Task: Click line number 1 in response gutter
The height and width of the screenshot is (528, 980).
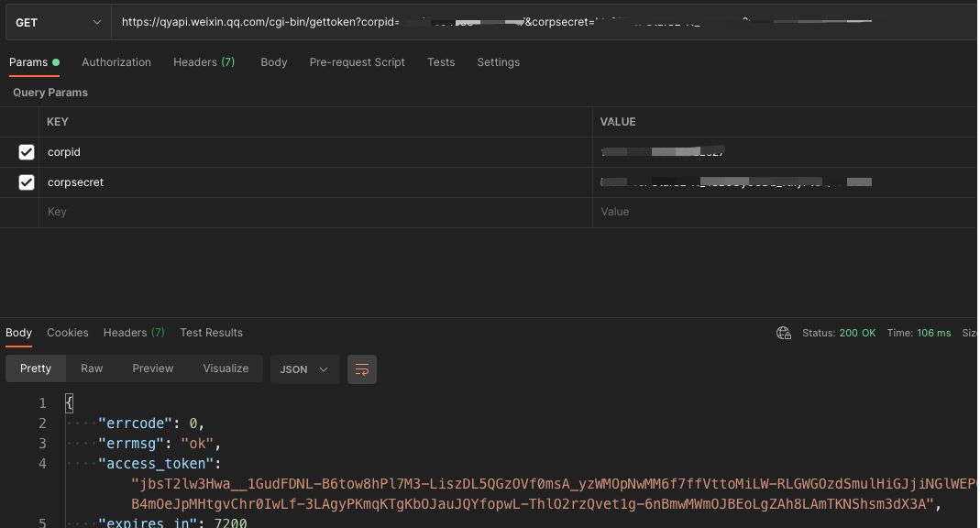Action: click(x=42, y=403)
